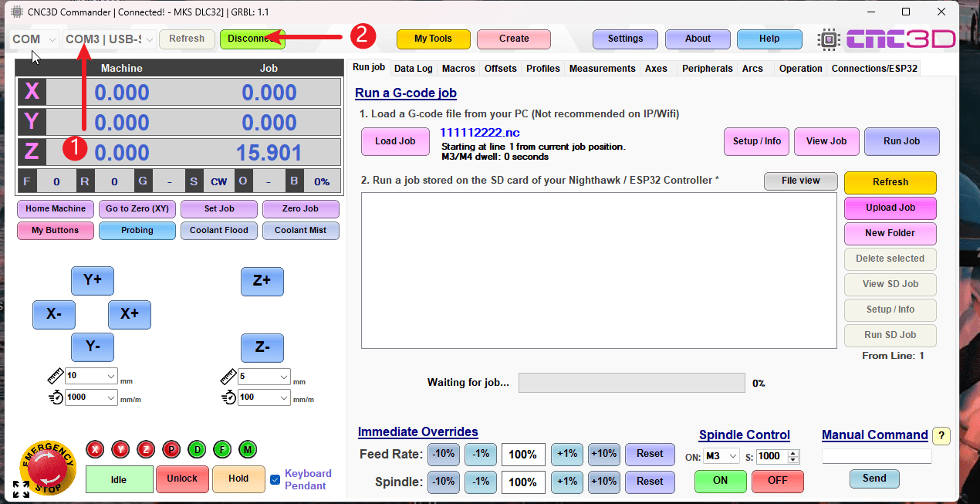The height and width of the screenshot is (504, 980).
Task: Click the red X limit indicator
Action: 95,449
